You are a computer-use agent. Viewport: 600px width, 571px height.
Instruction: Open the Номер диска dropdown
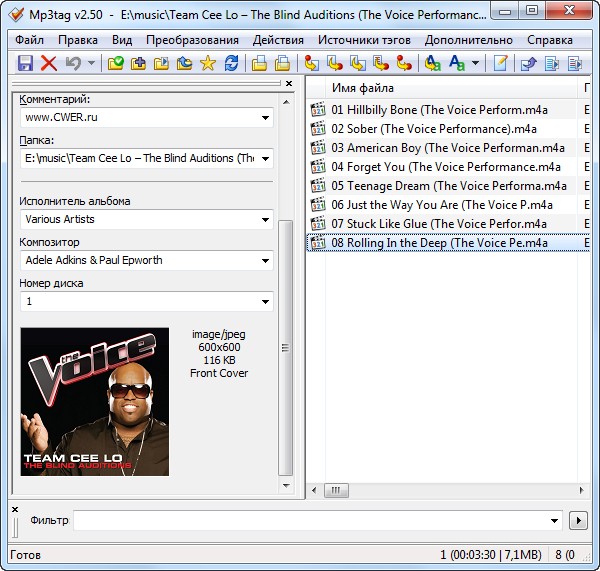point(265,301)
